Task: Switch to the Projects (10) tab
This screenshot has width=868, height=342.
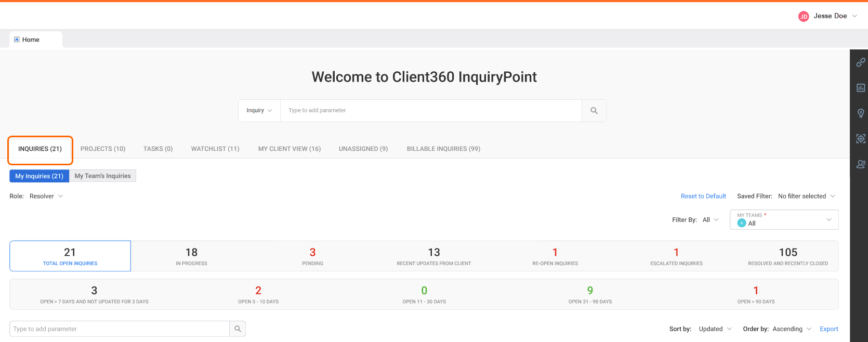Action: 103,149
